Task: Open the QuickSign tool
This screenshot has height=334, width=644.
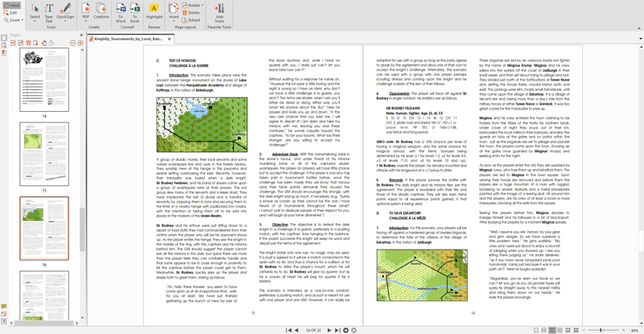Action: pos(66,14)
